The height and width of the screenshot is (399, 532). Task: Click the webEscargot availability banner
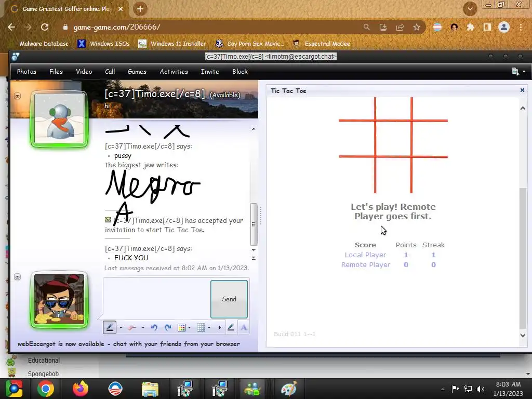coord(129,344)
